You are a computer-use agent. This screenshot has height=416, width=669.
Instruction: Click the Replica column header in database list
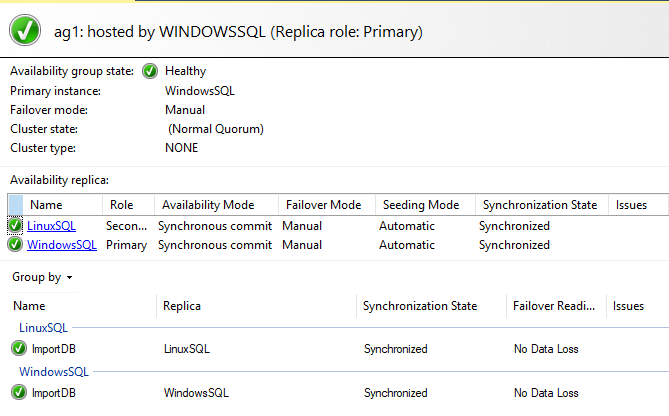182,306
